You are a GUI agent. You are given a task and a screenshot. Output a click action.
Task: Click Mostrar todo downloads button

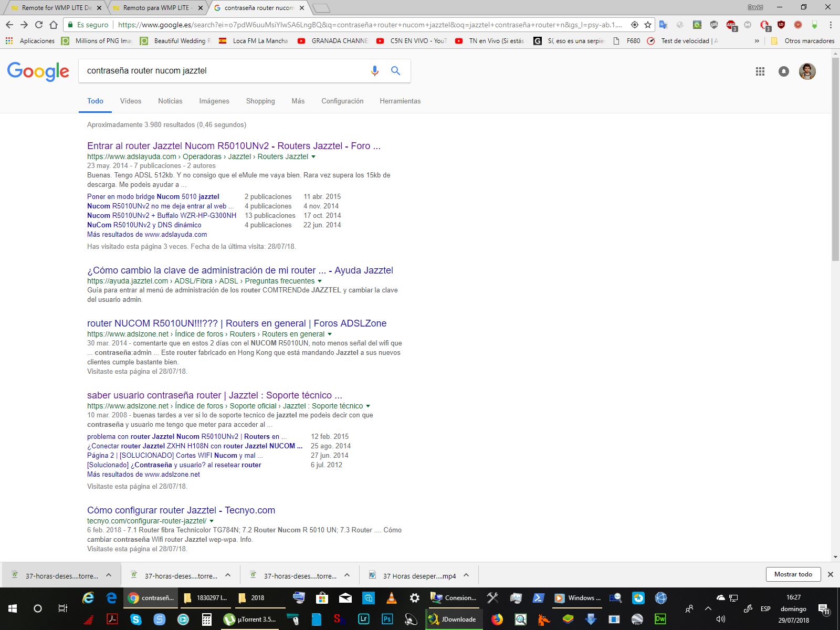point(793,574)
